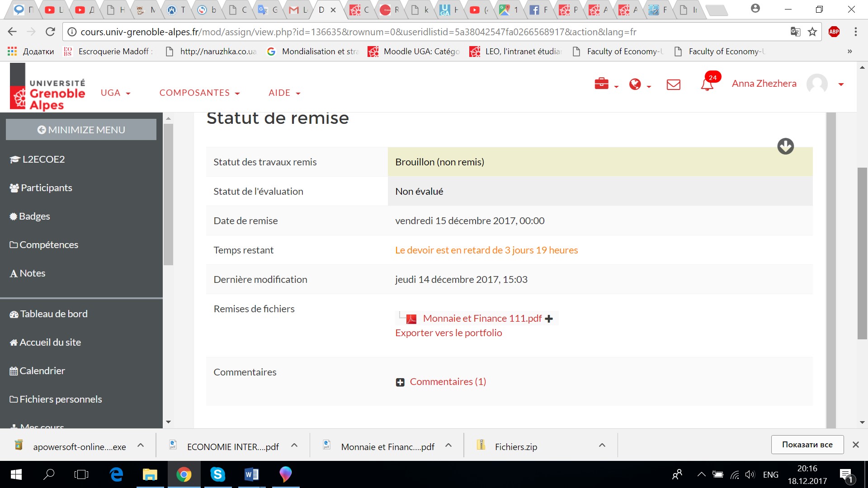Open Calendrier in the sidebar
The height and width of the screenshot is (488, 868).
point(37,371)
